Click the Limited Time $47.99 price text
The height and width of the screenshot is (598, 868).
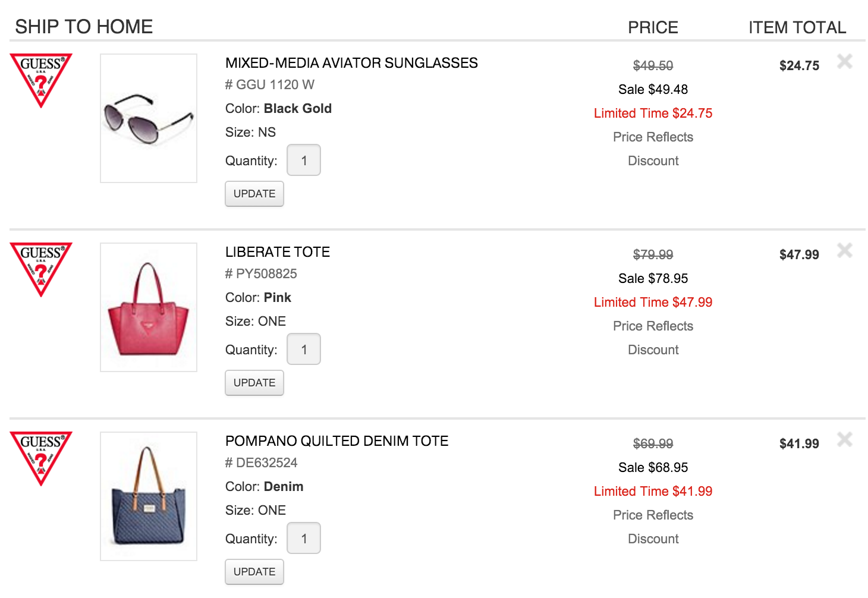[653, 303]
